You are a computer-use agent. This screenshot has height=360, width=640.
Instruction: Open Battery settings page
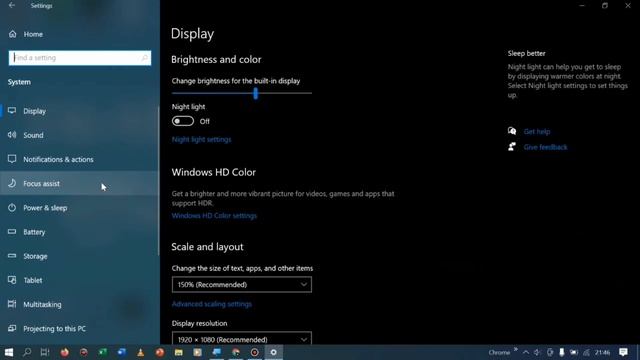[80, 231]
